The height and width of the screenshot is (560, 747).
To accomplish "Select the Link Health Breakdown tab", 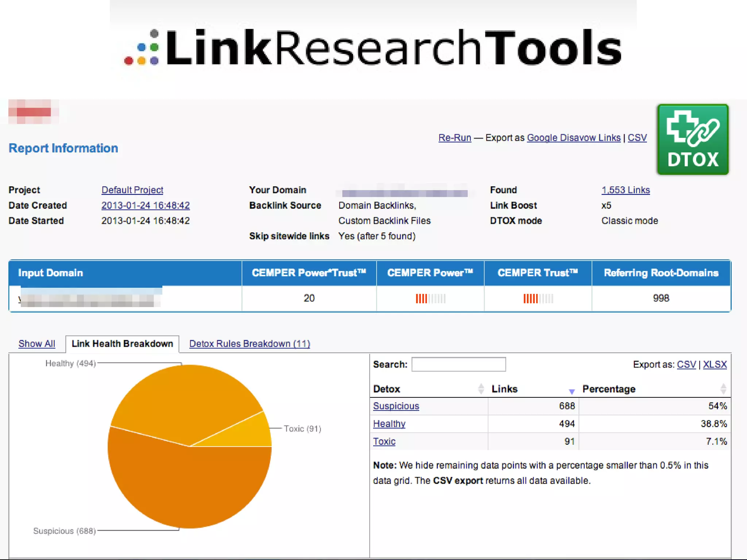I will point(122,343).
